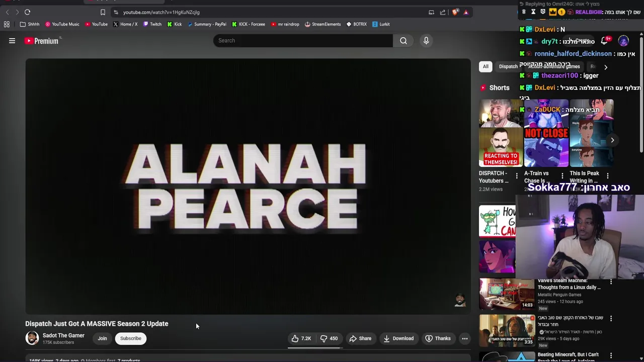The image size is (644, 362).
Task: Join the Sadot The Gamer channel
Action: click(x=102, y=338)
